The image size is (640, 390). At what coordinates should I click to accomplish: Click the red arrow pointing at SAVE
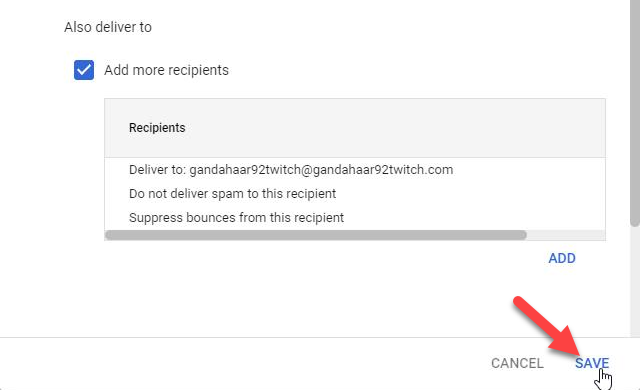[x=547, y=326]
